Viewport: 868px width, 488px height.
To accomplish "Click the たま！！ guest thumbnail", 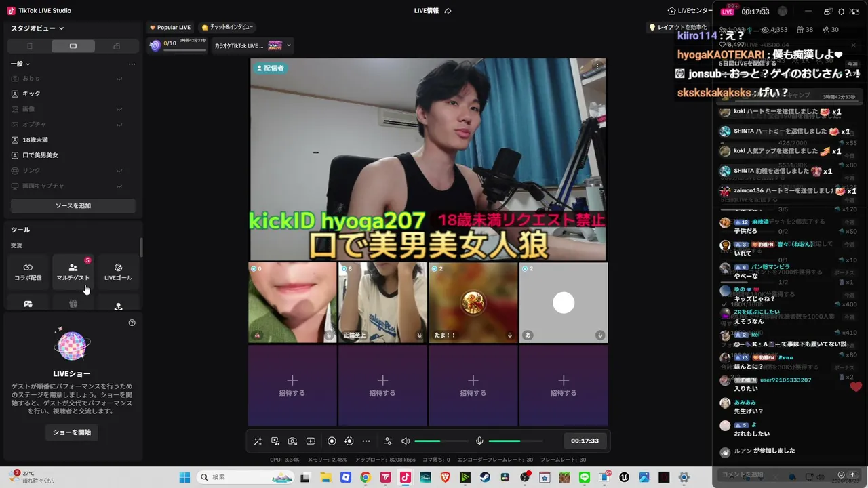I will point(473,302).
